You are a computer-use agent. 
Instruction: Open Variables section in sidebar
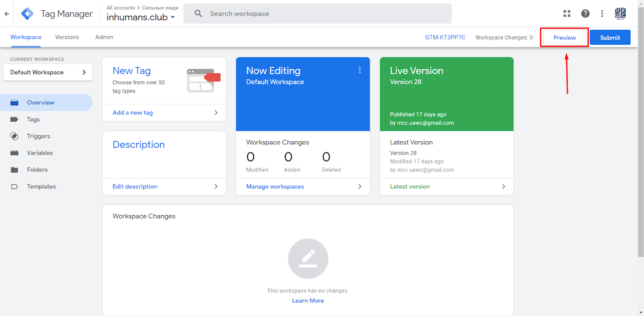coord(40,153)
